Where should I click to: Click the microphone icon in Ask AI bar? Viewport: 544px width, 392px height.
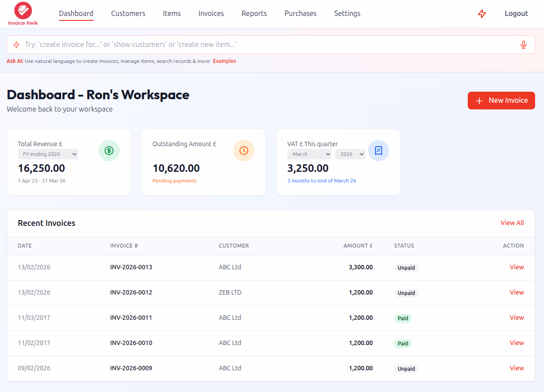[x=524, y=45]
